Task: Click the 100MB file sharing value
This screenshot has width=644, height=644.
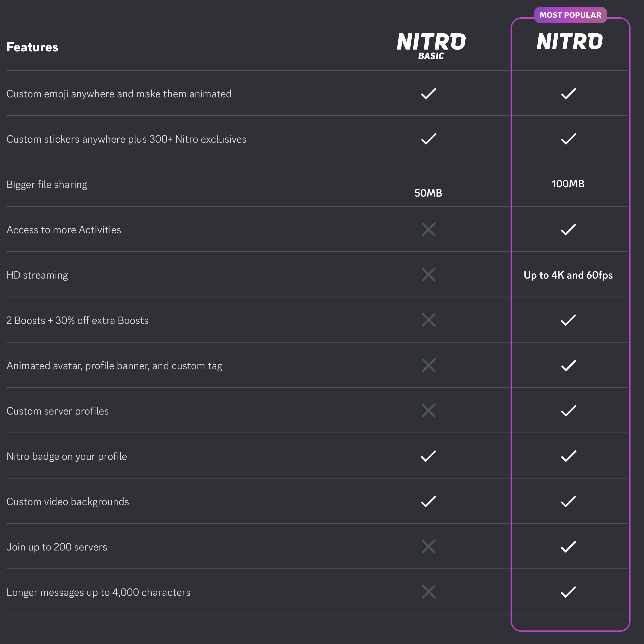Action: click(x=568, y=184)
